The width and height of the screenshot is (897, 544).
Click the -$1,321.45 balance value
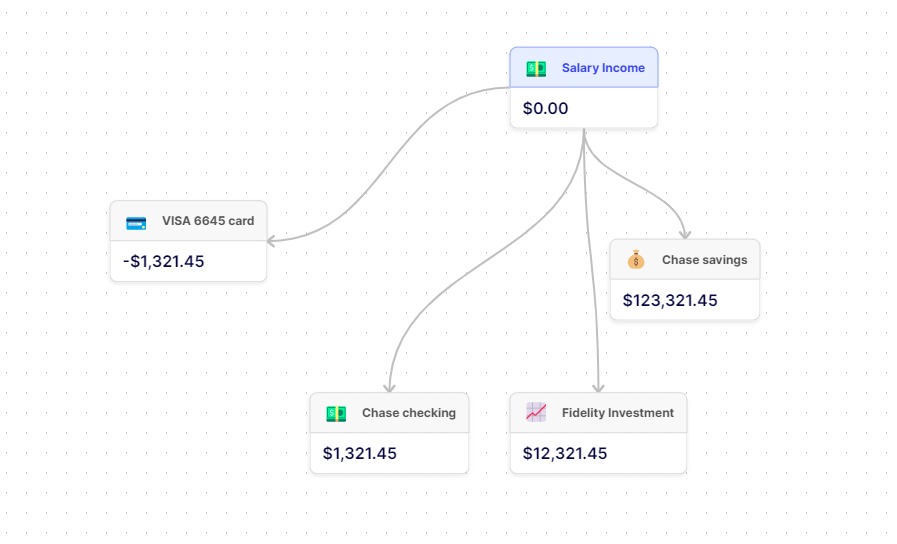tap(164, 261)
